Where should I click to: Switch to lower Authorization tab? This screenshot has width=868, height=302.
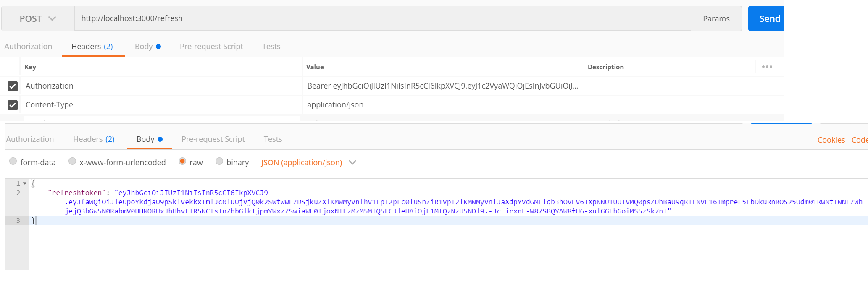pyautogui.click(x=30, y=139)
